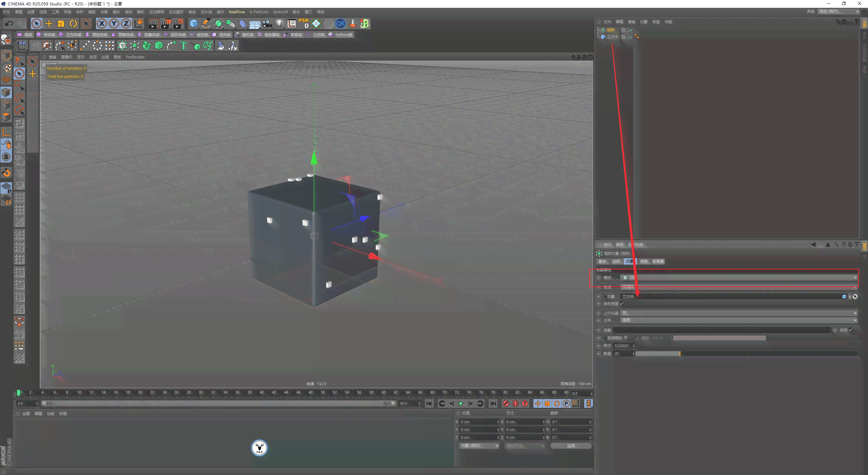This screenshot has height=475, width=868.
Task: Open the fx effector icon
Action: click(233, 45)
